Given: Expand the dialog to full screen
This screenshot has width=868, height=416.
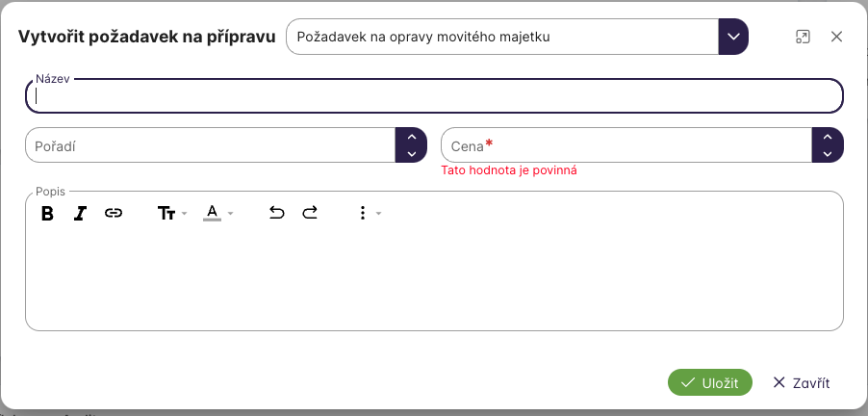Looking at the screenshot, I should pos(803,37).
